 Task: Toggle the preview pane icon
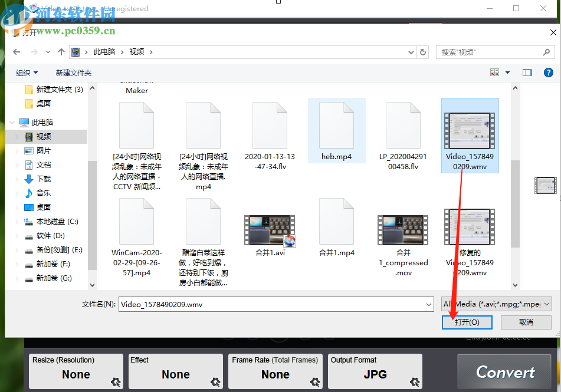coord(527,73)
